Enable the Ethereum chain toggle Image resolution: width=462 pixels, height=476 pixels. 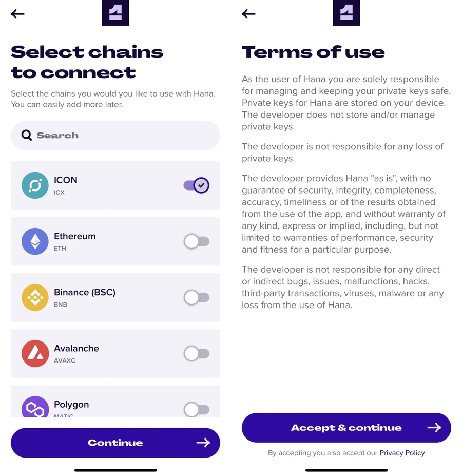(197, 241)
